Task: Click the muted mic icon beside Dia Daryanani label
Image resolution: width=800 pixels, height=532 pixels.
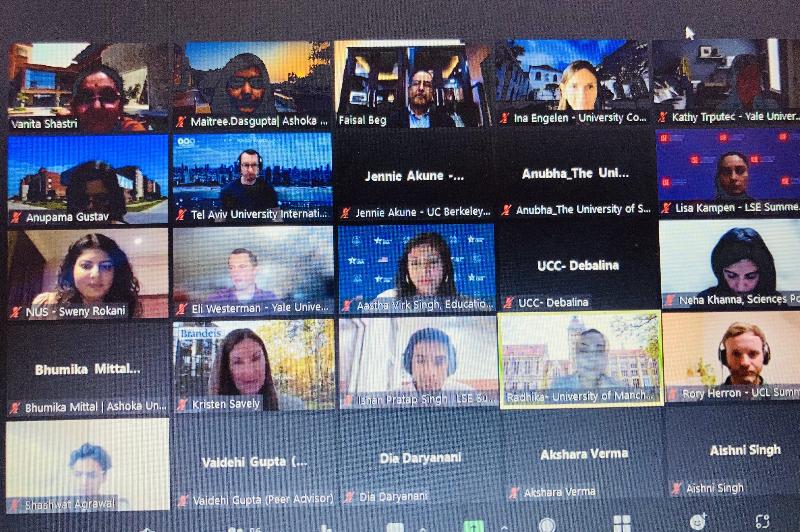Action: coord(349,497)
